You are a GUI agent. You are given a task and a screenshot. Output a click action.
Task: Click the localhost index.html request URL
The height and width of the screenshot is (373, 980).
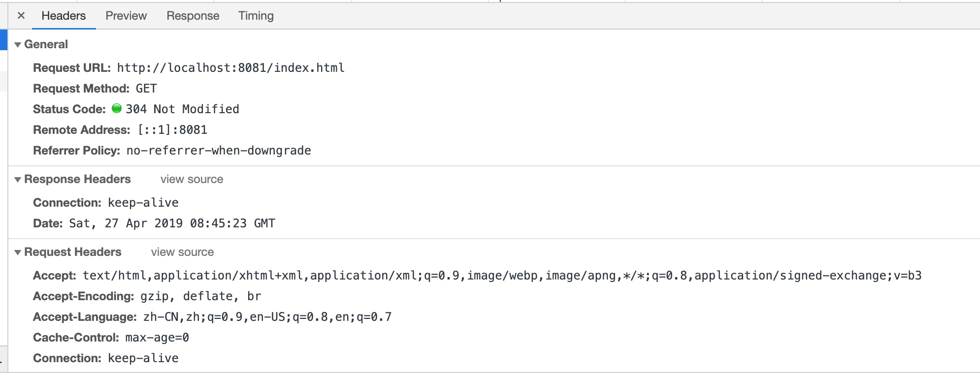(230, 68)
